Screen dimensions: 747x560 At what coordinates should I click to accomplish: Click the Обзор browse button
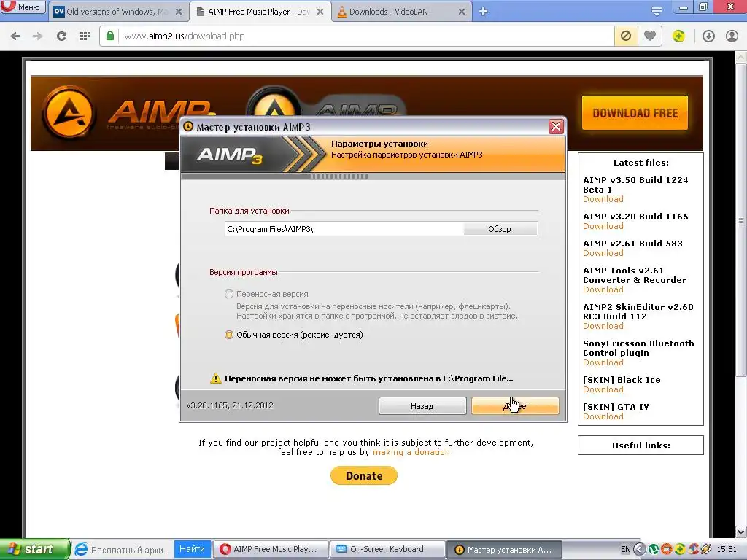500,229
